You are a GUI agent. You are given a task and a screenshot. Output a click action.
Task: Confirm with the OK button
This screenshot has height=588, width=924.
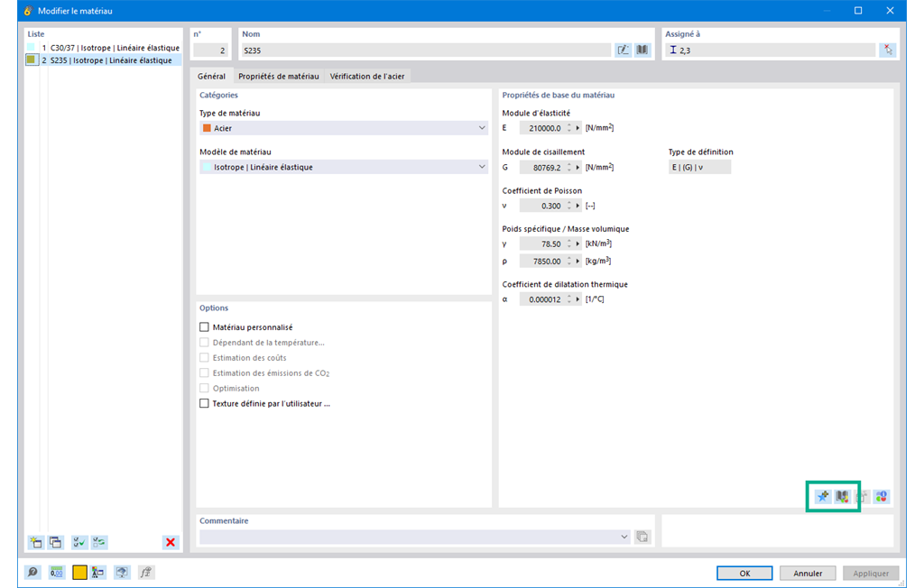coord(744,574)
